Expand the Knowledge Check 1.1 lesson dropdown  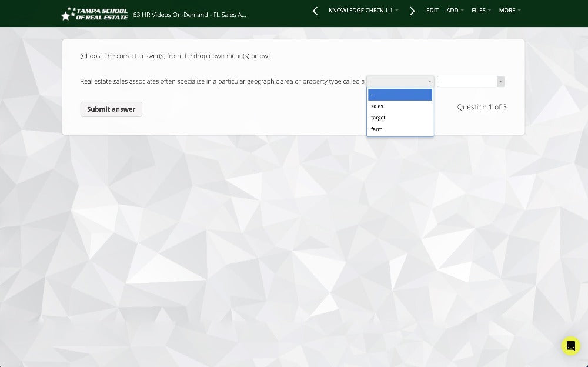point(363,11)
